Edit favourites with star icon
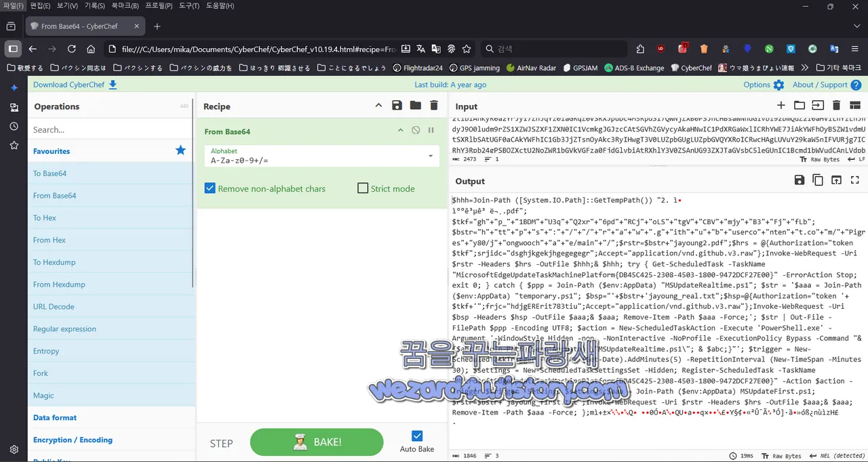 (180, 150)
